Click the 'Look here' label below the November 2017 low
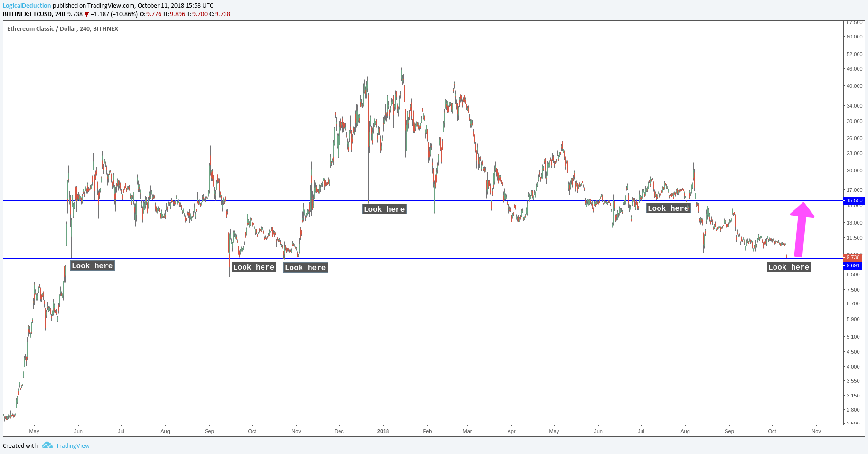The height and width of the screenshot is (454, 868). click(305, 267)
